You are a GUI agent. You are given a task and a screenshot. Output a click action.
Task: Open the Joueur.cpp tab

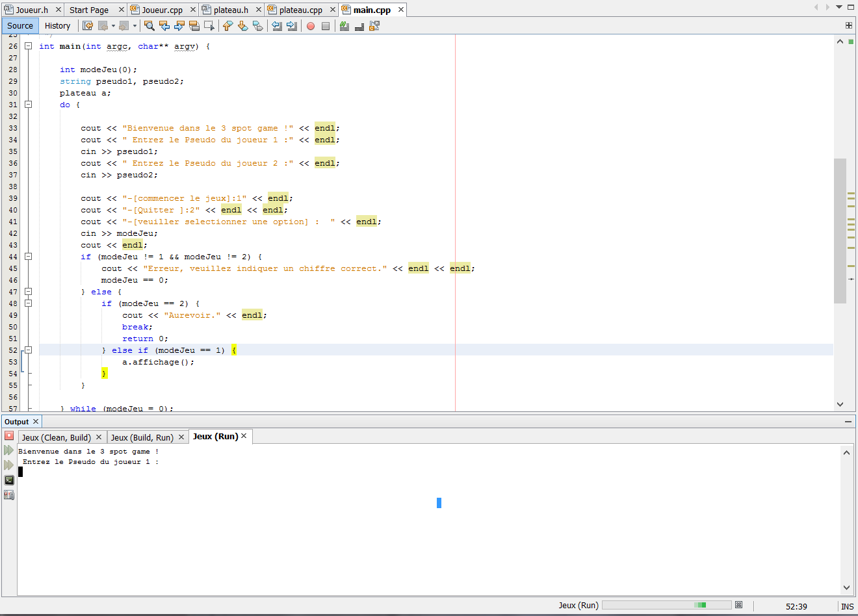(162, 10)
